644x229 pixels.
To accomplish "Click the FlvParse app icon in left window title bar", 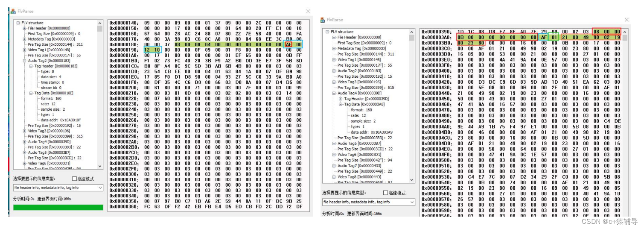I will pyautogui.click(x=13, y=12).
